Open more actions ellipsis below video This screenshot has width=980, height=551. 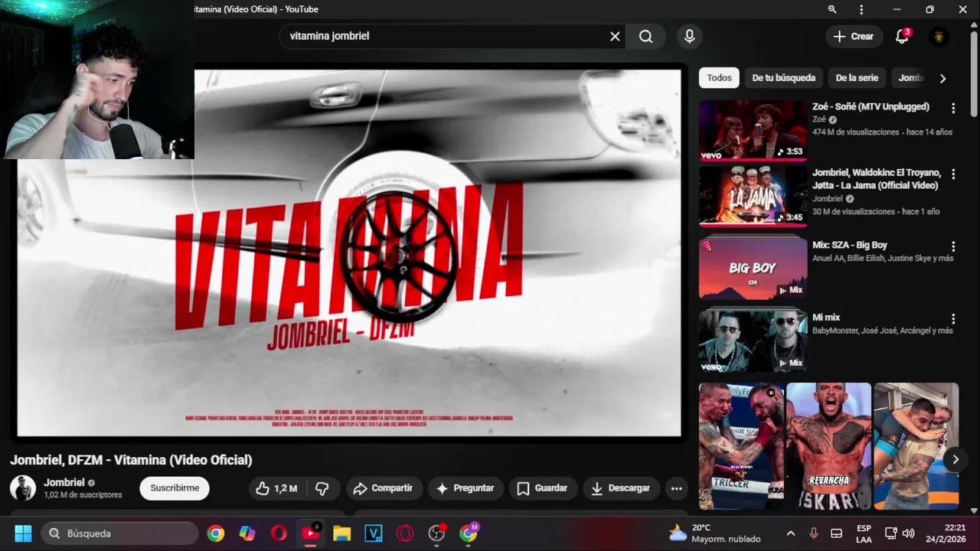click(x=676, y=488)
